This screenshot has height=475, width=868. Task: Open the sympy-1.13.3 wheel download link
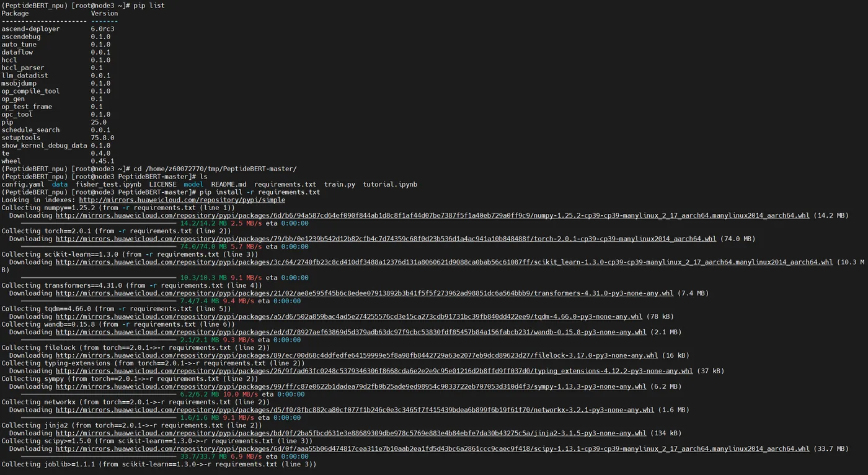point(351,386)
